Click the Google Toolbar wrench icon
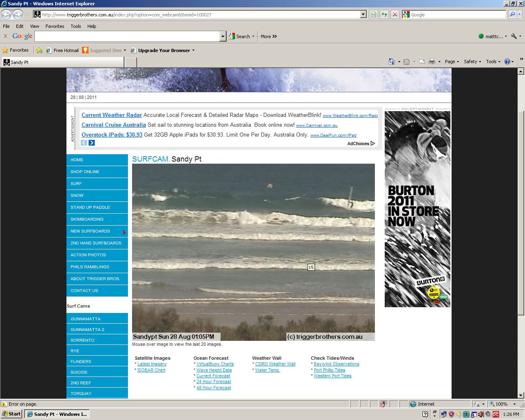525x420 pixels. coord(514,36)
